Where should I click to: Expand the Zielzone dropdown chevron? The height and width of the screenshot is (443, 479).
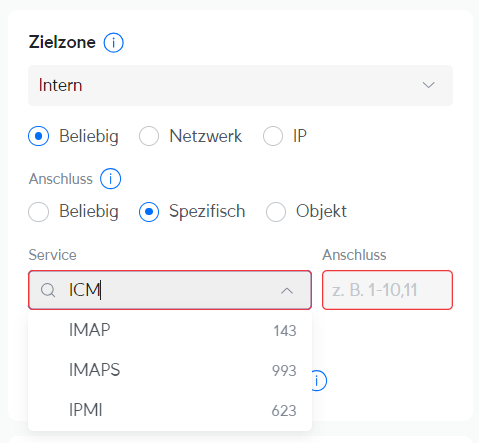[x=428, y=85]
